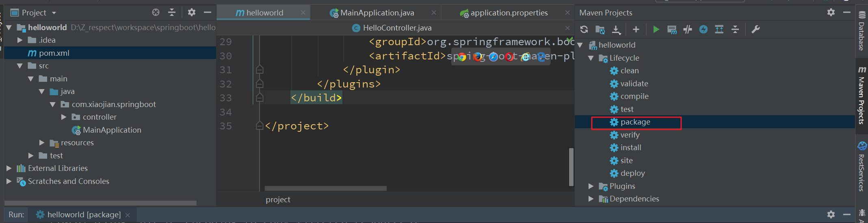Viewport: 868px width, 223px height.
Task: Expand the test folder in Project tree
Action: coord(31,155)
